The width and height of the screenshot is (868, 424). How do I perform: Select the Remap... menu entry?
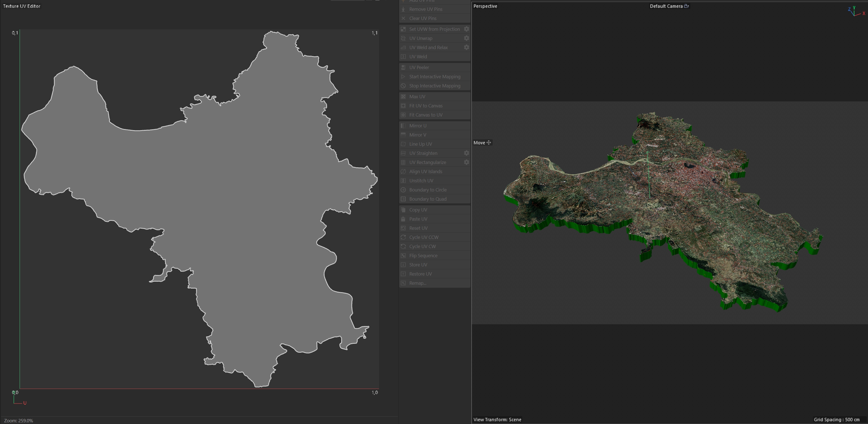tap(417, 283)
